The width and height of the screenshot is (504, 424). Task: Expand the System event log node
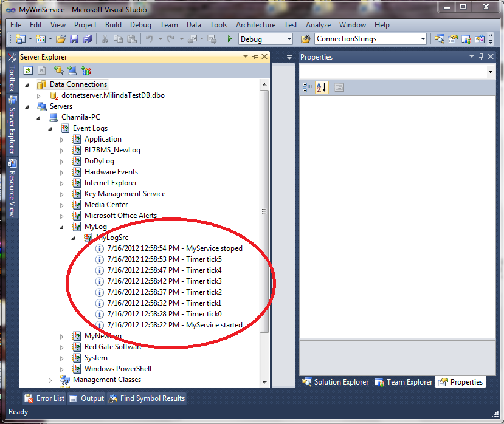[62, 358]
